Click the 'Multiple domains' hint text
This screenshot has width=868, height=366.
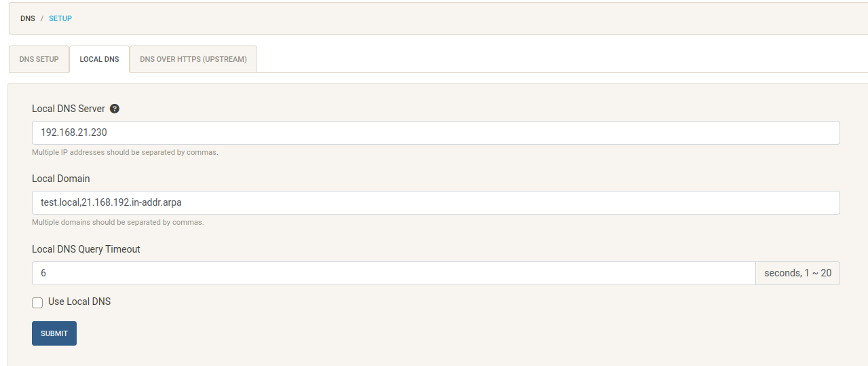[118, 222]
